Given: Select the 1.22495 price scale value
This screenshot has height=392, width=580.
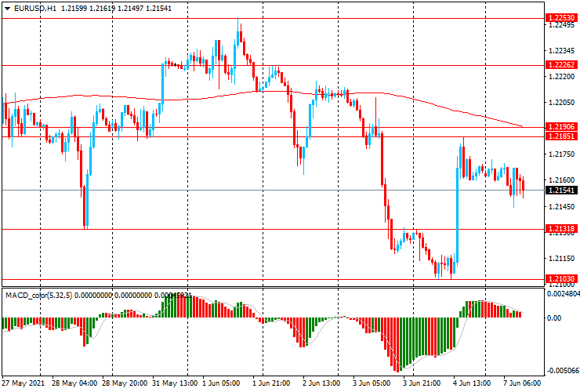Looking at the screenshot, I should pos(561,25).
